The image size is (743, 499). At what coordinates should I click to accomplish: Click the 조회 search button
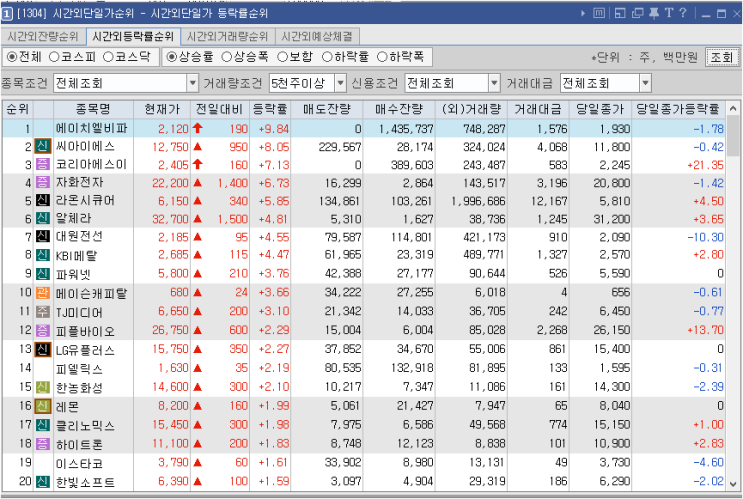point(722,57)
